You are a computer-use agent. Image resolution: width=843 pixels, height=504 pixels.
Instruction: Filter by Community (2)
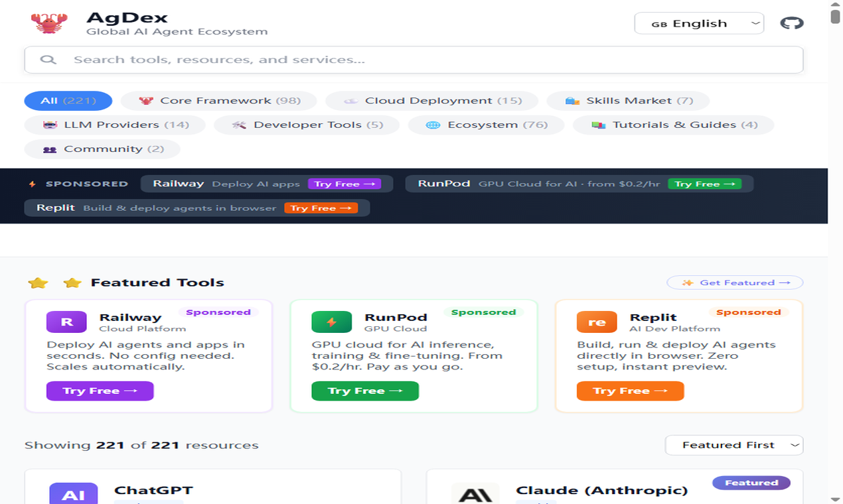(102, 149)
